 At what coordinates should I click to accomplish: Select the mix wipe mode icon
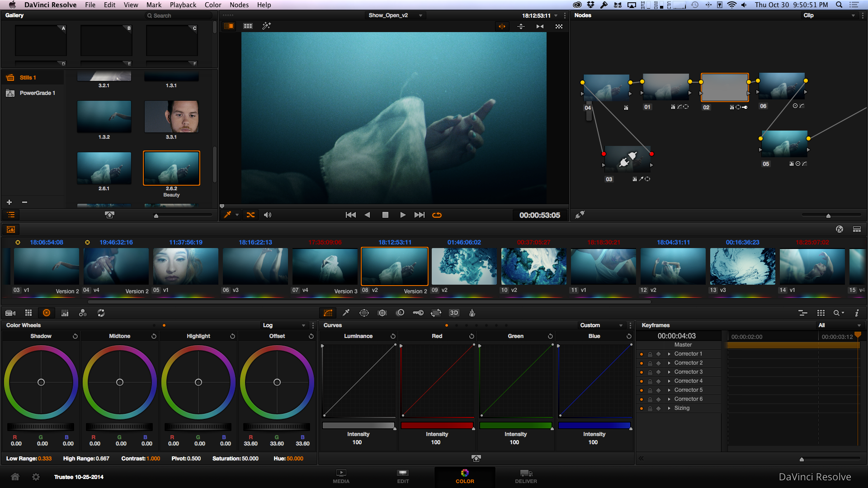[540, 26]
